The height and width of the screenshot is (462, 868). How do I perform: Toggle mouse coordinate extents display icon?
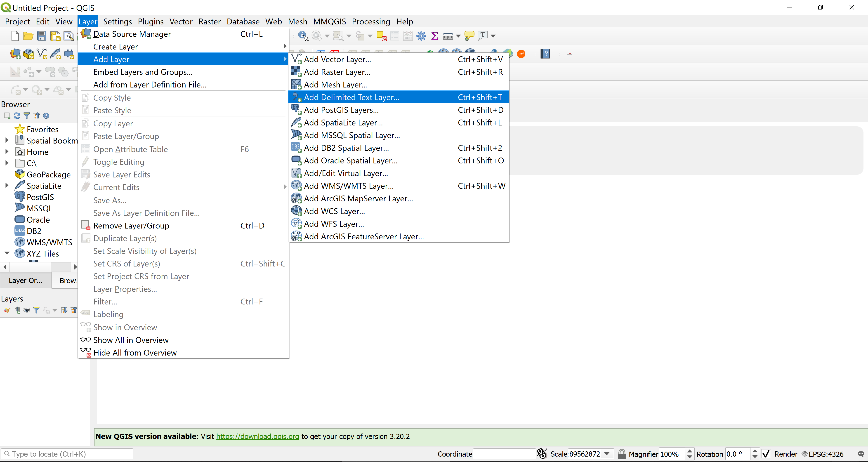tap(542, 454)
